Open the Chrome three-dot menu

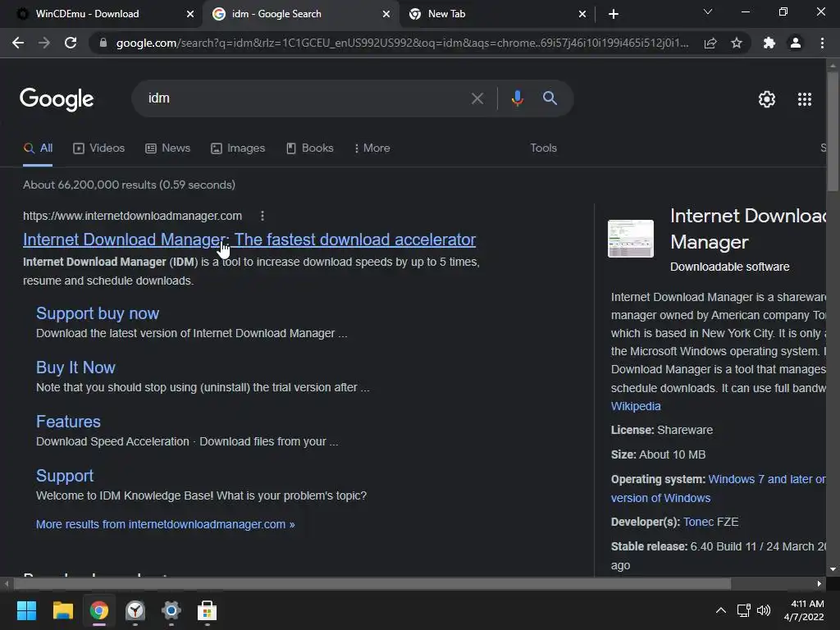(822, 43)
